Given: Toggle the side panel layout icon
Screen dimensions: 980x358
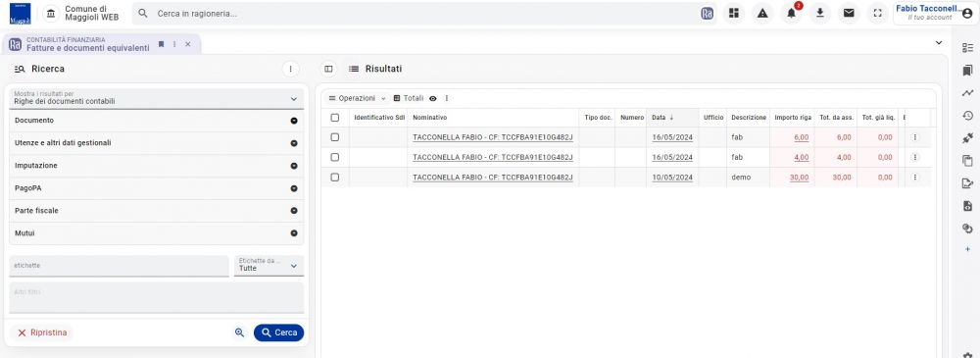Looking at the screenshot, I should point(328,69).
